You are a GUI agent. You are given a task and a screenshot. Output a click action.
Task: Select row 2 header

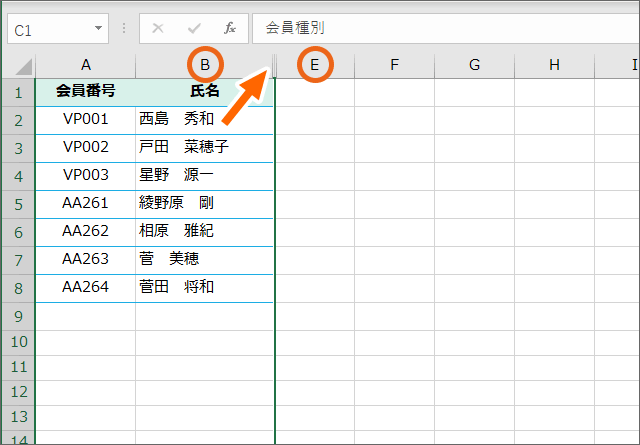[19, 121]
